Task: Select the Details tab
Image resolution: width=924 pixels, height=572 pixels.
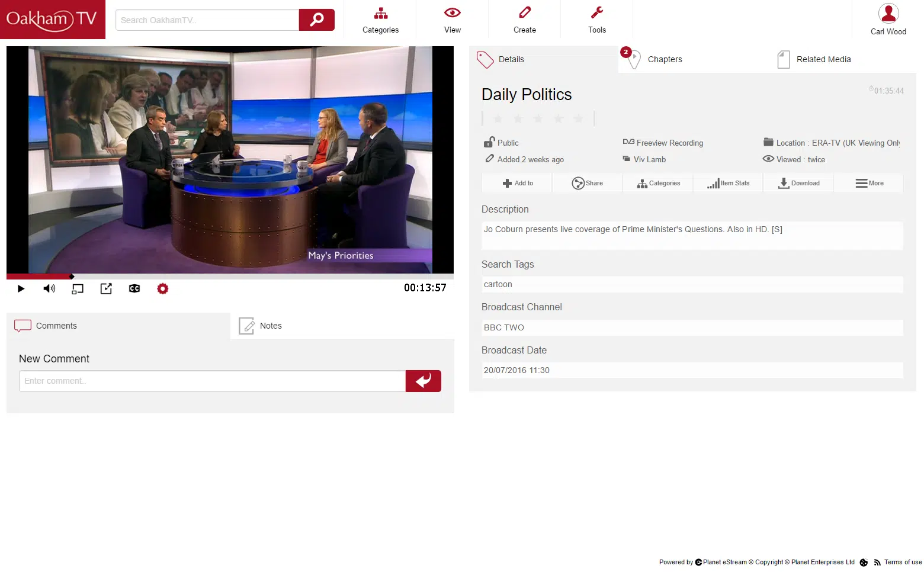Action: pyautogui.click(x=544, y=59)
